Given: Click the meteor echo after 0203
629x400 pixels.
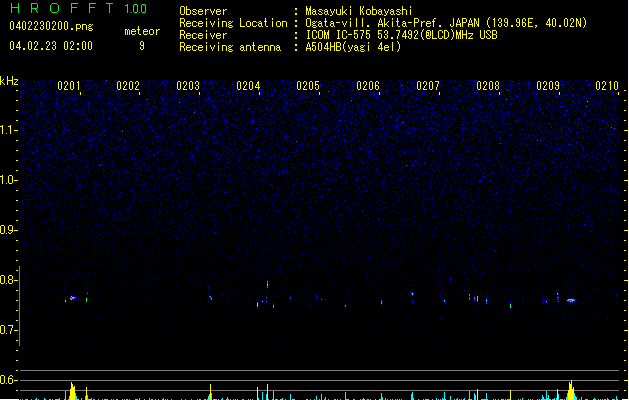Looking at the screenshot, I should point(210,298).
